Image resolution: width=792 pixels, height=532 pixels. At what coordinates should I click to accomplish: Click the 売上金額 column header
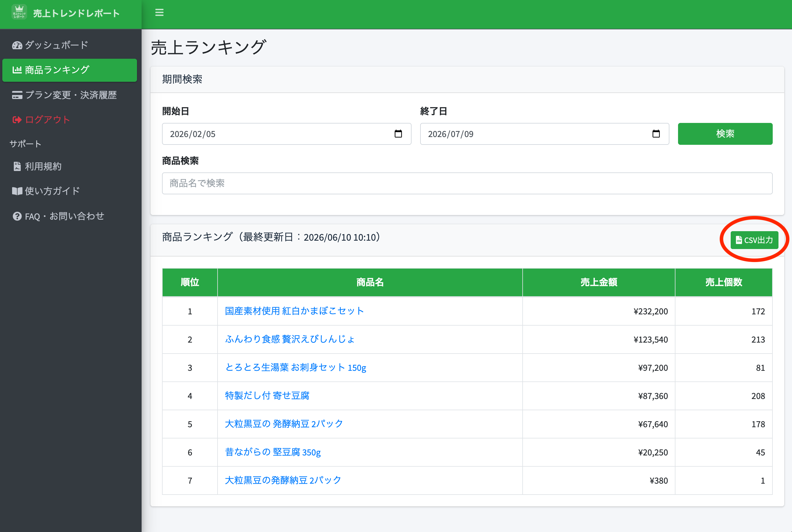click(599, 282)
